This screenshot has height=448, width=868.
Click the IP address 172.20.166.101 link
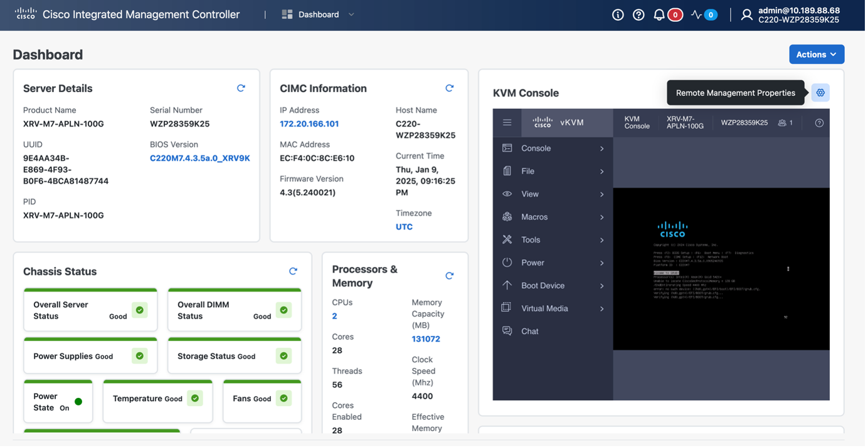click(309, 124)
